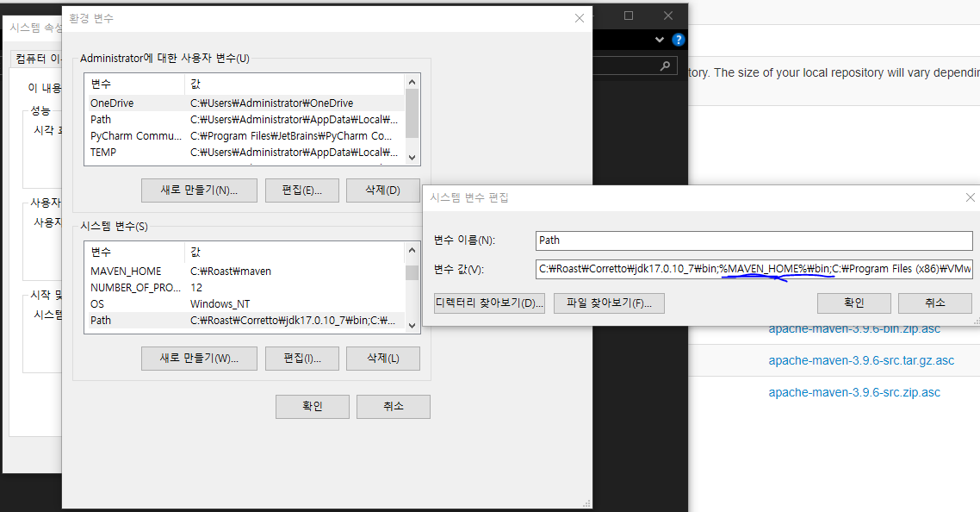Screen dimensions: 980x512
Task: Close the 시스템 변수 편집 dialog
Action: click(x=970, y=197)
